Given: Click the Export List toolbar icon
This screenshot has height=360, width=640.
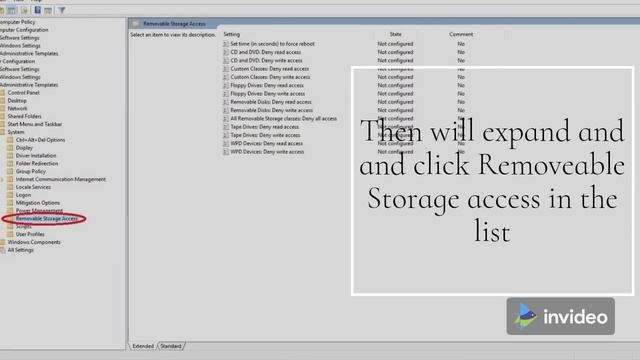Looking at the screenshot, I should click(24, 10).
